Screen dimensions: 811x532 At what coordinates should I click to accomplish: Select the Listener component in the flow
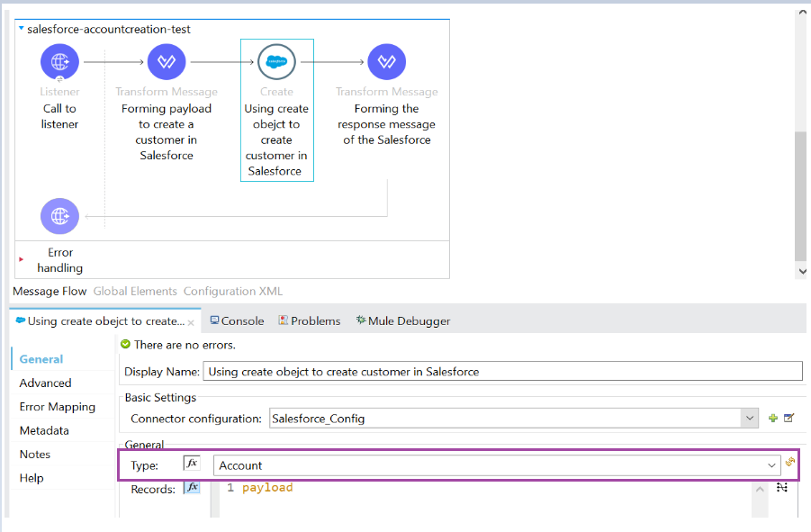(x=59, y=61)
